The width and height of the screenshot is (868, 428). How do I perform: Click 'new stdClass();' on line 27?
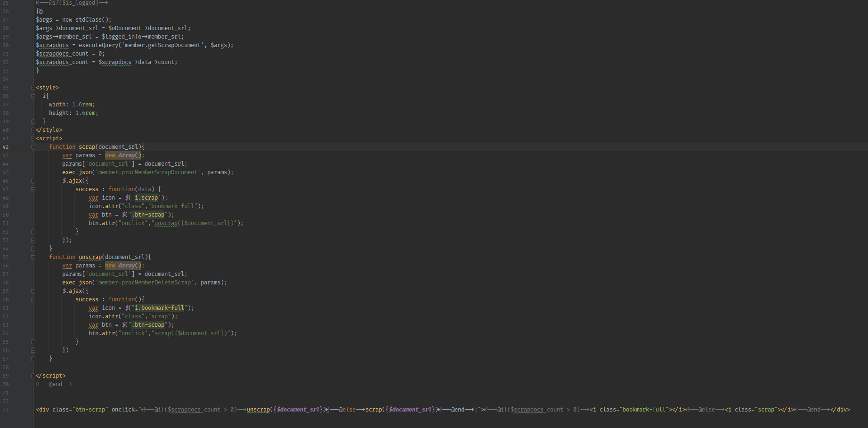click(87, 20)
